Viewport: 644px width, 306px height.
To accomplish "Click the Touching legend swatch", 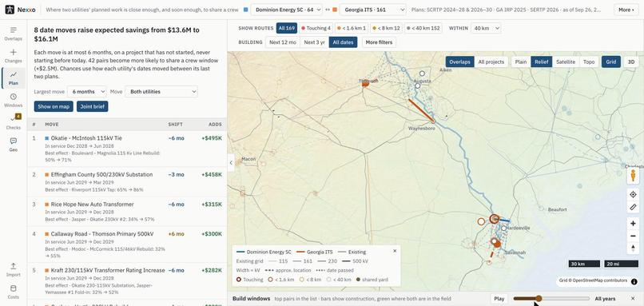I will pyautogui.click(x=239, y=280).
